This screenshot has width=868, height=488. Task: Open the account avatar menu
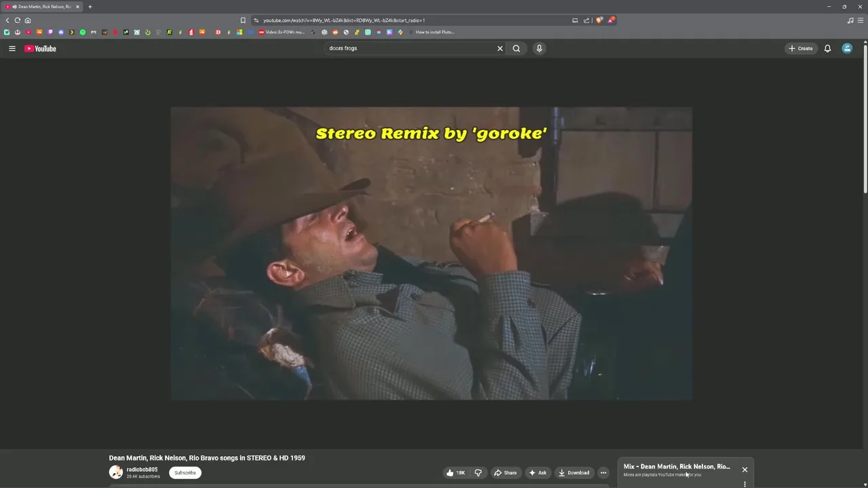[x=847, y=48]
